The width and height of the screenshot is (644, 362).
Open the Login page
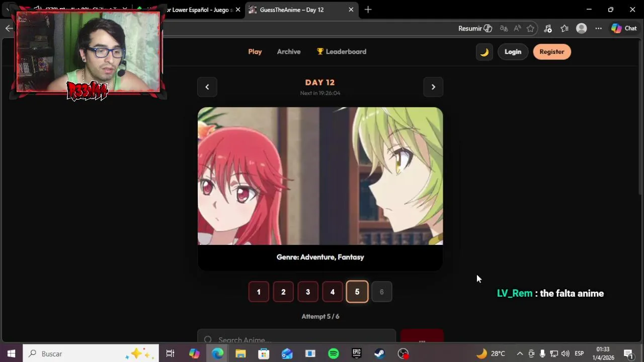coord(513,52)
